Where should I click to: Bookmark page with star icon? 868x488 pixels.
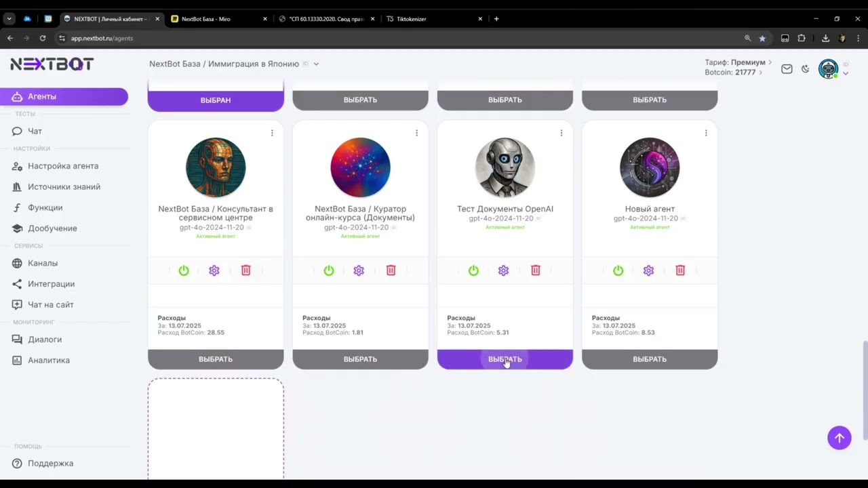762,39
